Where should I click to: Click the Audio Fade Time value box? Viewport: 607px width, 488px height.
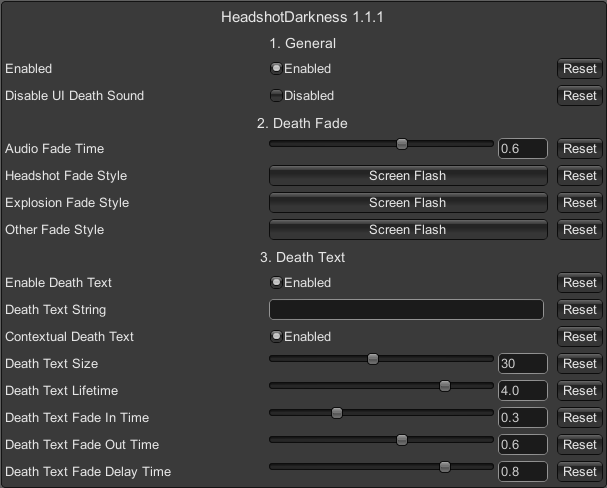522,149
